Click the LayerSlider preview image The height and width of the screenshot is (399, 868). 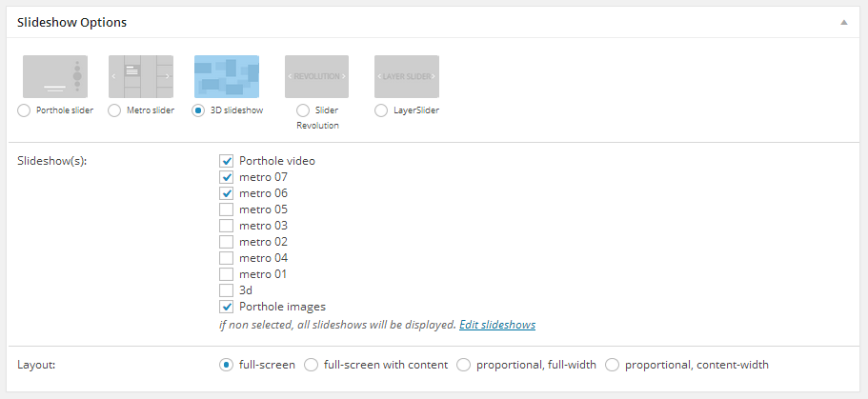[407, 76]
